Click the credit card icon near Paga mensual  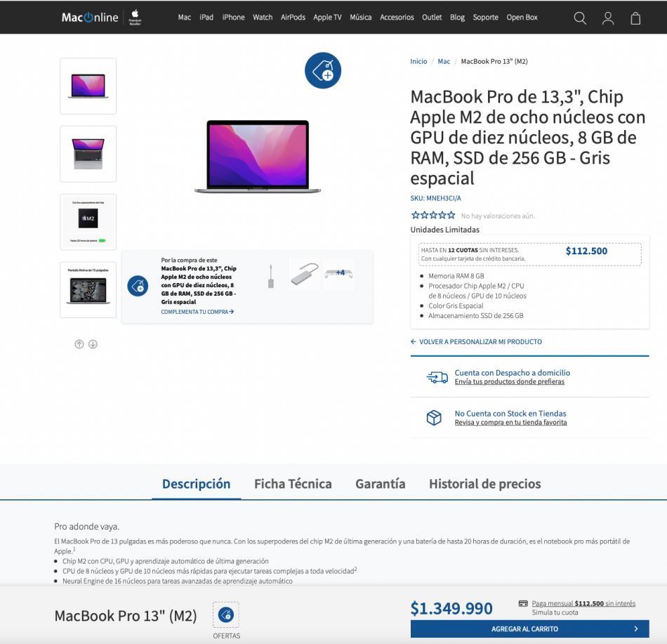[523, 603]
